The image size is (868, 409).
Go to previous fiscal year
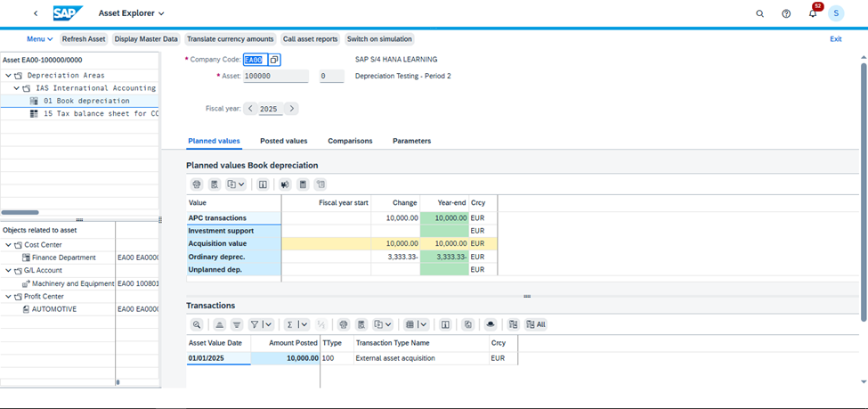tap(251, 109)
